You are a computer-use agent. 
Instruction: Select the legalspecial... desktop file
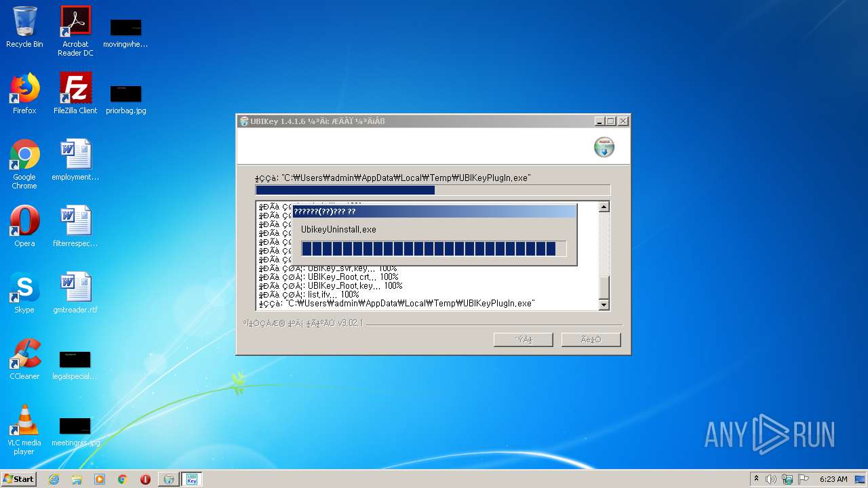75,365
